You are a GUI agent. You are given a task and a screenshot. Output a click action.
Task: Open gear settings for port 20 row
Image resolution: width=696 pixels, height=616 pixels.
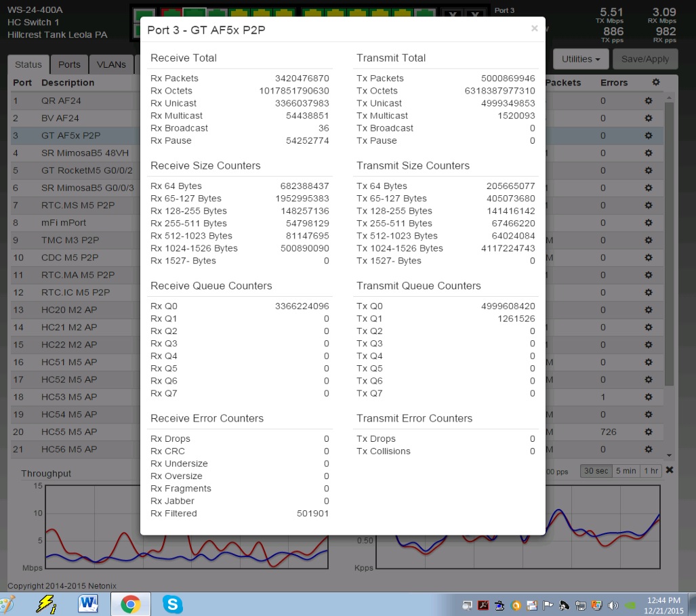coord(648,432)
